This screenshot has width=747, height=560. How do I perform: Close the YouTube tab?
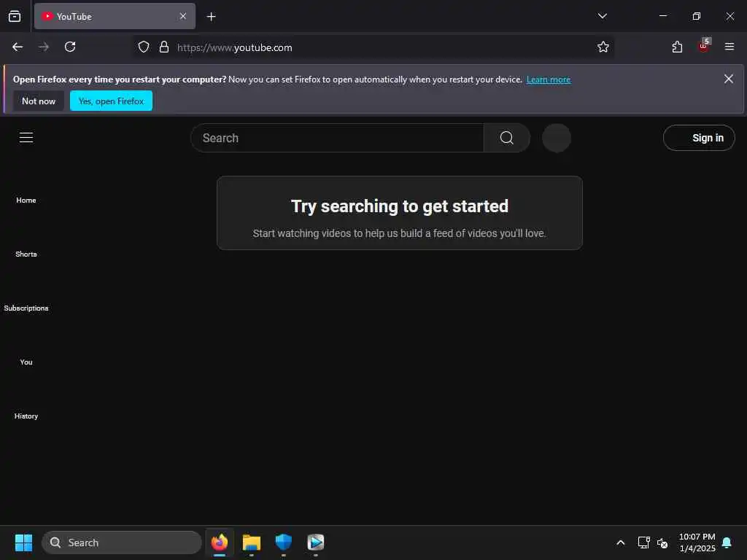(183, 16)
